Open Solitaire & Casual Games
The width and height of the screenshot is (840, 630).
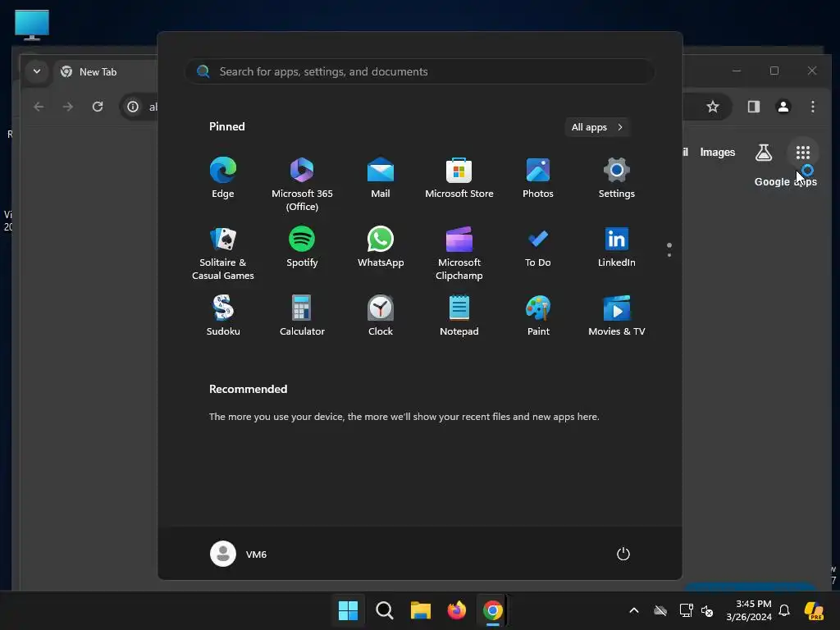[x=223, y=253]
